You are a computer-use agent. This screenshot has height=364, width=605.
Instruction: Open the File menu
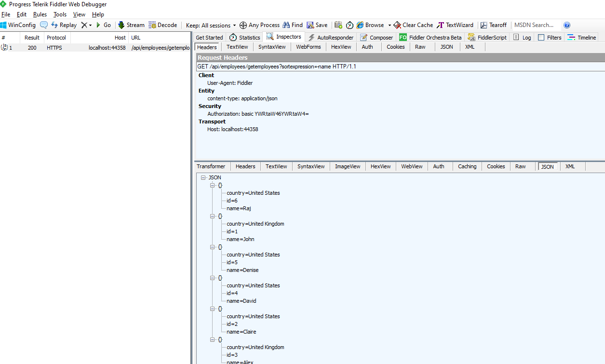click(x=6, y=14)
